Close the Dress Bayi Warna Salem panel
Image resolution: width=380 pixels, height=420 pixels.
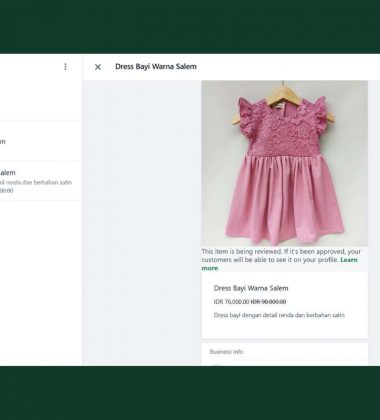coord(98,67)
